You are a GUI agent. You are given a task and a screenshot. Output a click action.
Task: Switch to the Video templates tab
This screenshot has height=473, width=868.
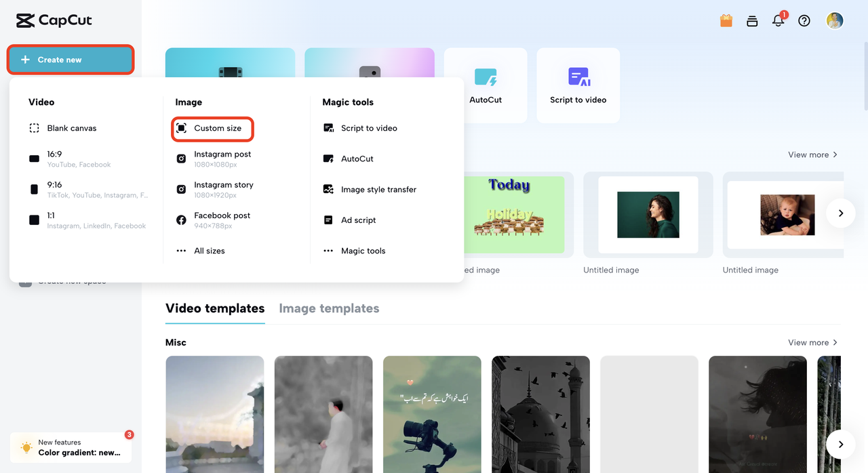tap(215, 308)
